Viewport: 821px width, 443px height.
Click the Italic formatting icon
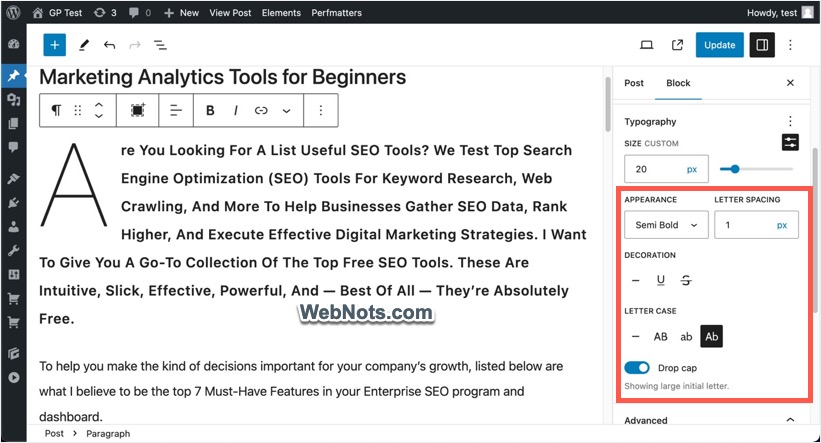tap(236, 111)
